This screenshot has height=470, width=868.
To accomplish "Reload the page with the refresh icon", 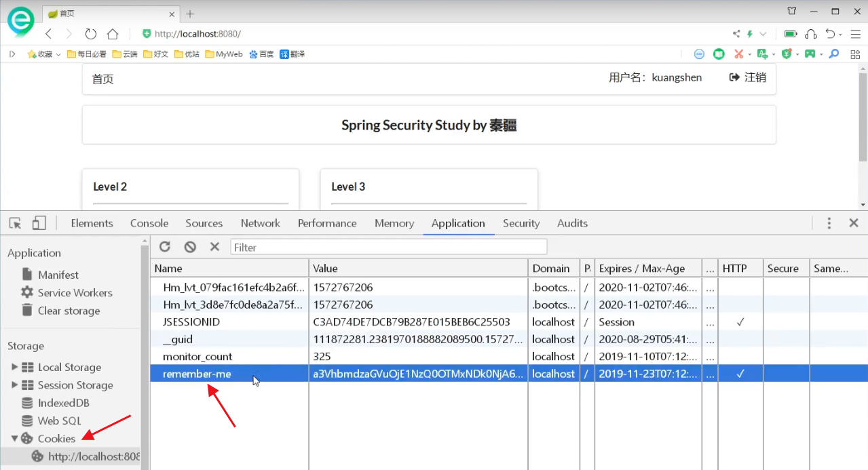I will tap(90, 34).
